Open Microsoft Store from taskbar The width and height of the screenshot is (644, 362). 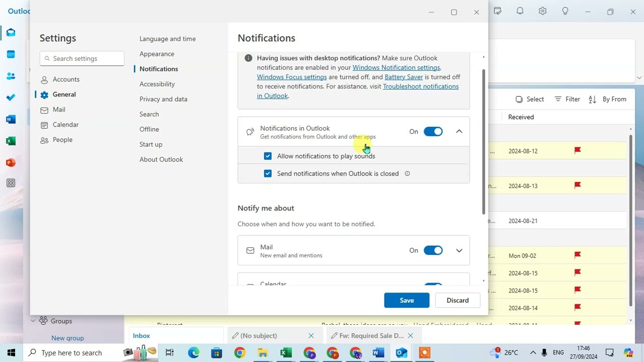tap(217, 353)
